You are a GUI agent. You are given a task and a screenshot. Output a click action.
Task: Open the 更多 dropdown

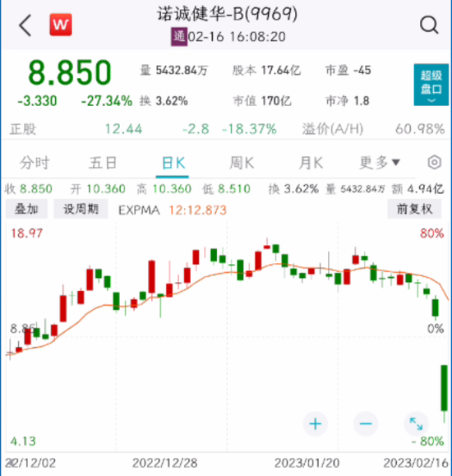pyautogui.click(x=380, y=163)
